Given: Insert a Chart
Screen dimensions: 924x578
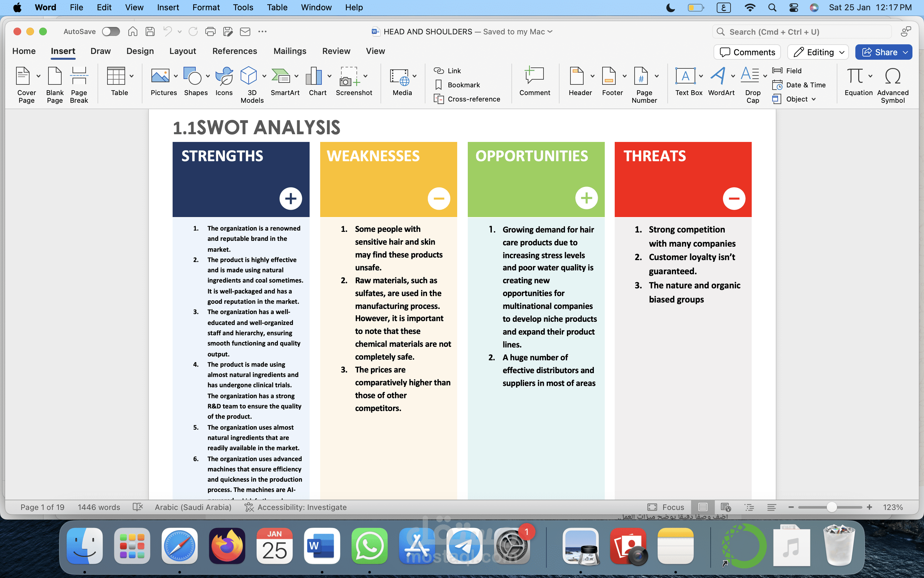Looking at the screenshot, I should [317, 81].
